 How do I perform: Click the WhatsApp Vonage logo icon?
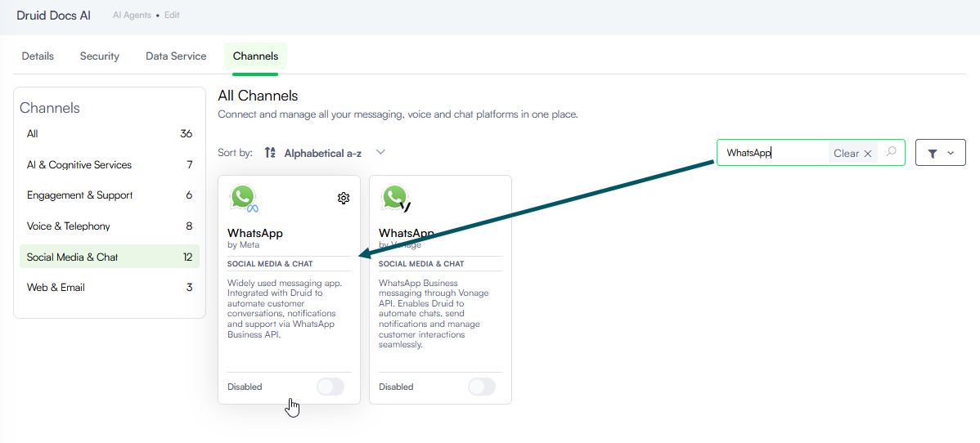coord(396,198)
